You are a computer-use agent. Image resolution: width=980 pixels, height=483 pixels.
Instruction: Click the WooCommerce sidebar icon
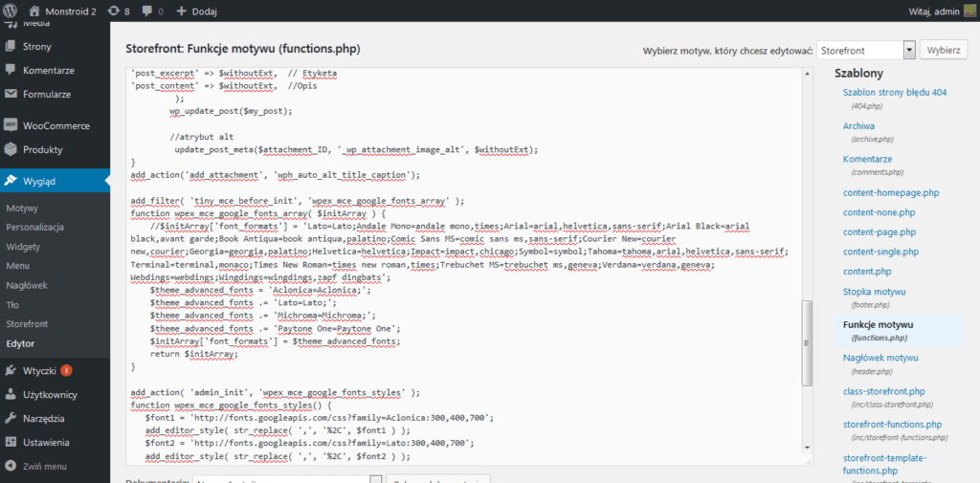click(10, 125)
